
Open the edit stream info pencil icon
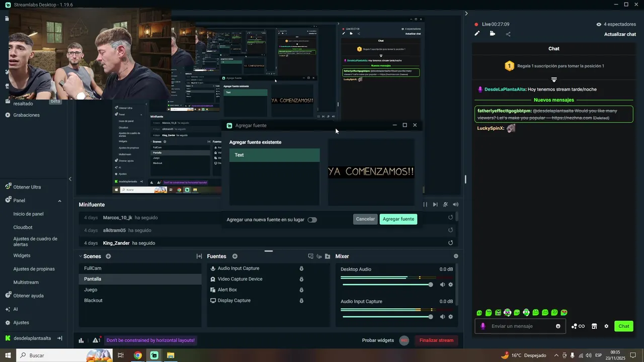coord(477,34)
